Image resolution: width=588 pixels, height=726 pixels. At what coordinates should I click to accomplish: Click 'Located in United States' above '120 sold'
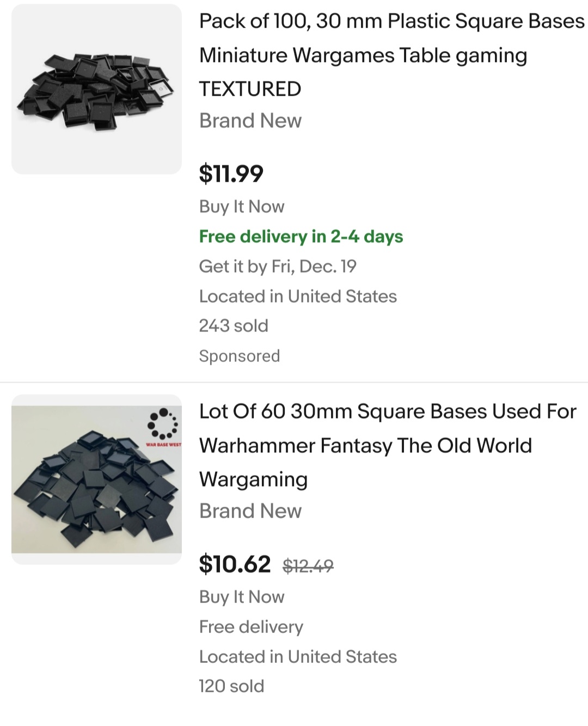coord(298,656)
